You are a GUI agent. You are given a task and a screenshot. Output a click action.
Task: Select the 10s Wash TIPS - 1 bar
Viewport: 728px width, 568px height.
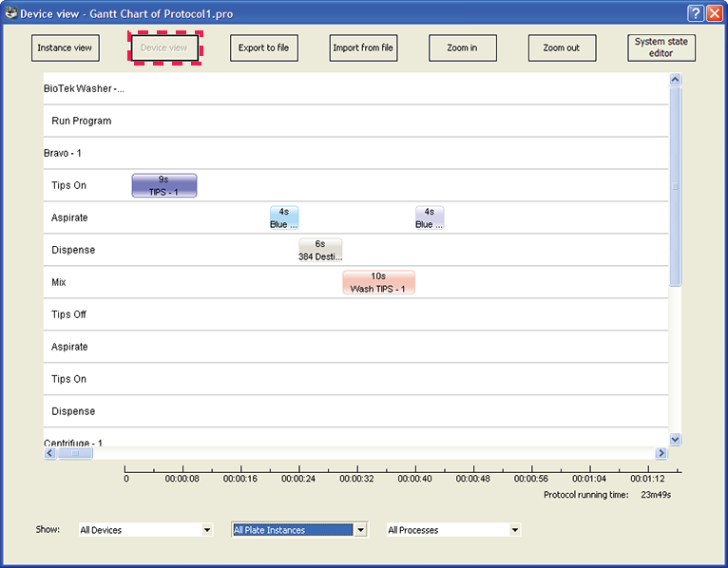coord(378,282)
